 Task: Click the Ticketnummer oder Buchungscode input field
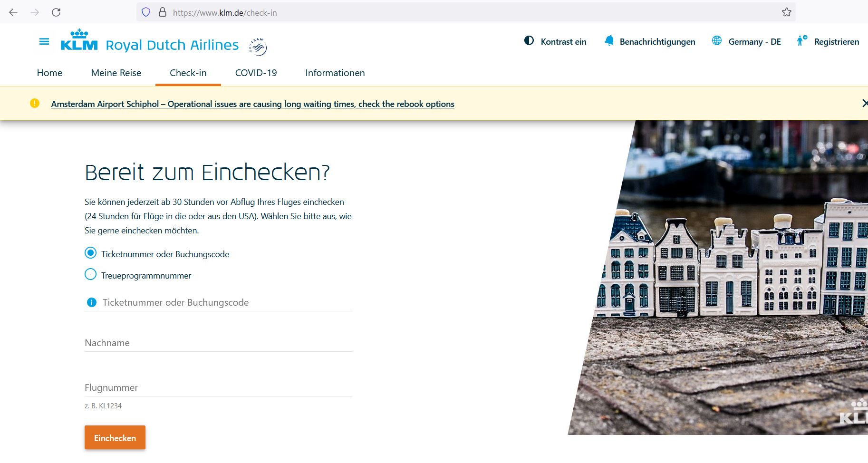[218, 302]
